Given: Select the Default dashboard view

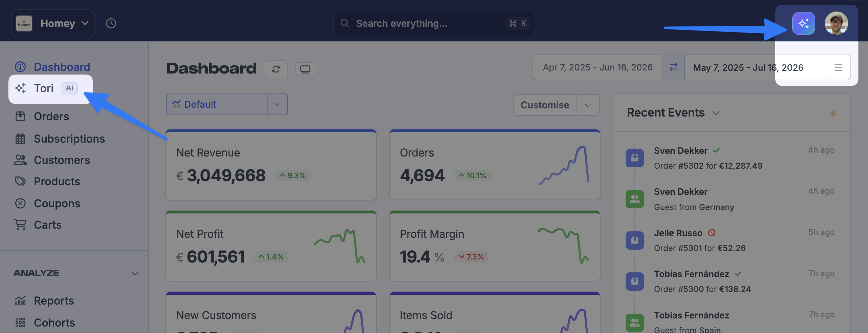Looking at the screenshot, I should (217, 104).
